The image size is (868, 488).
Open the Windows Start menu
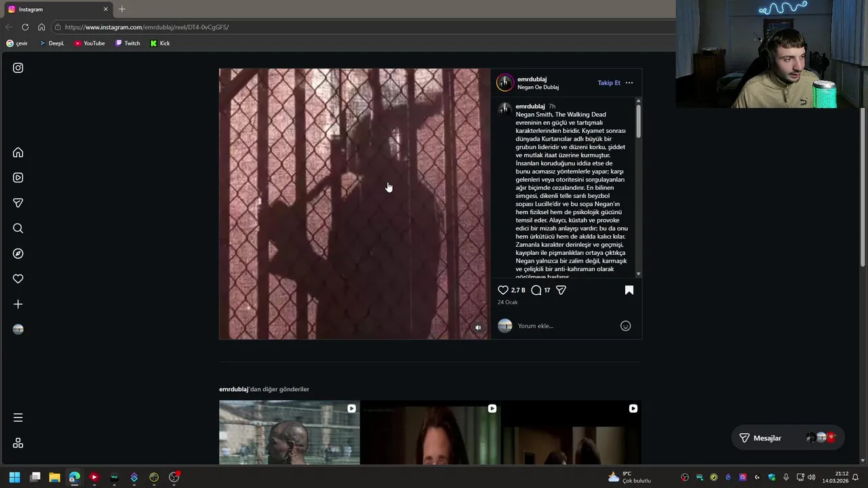15,477
